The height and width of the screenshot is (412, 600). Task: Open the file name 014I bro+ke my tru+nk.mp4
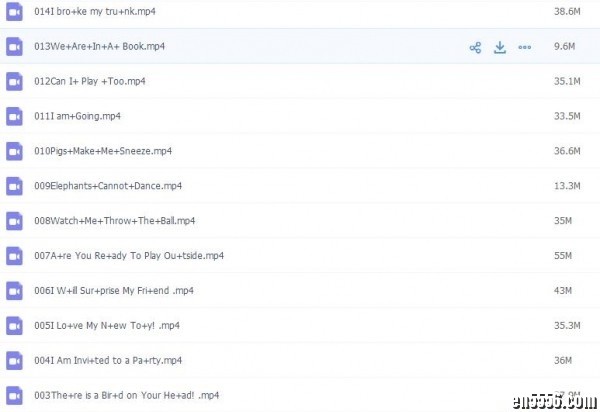[x=94, y=11]
